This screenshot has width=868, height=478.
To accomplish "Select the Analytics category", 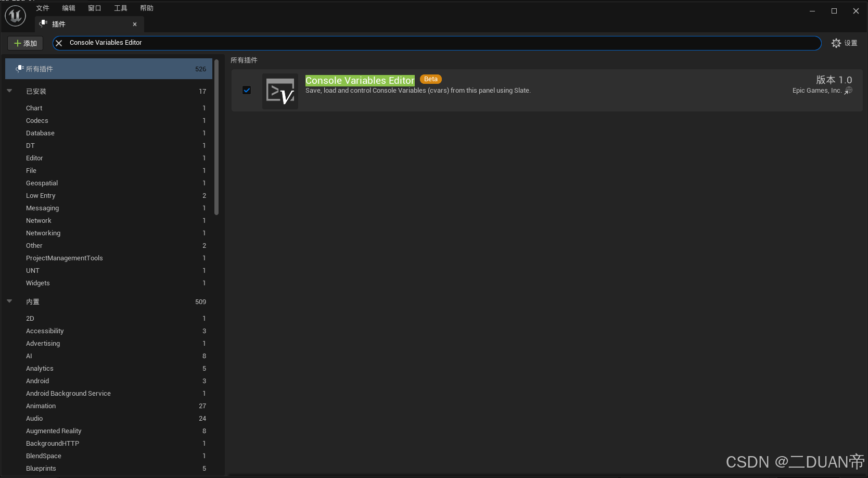I will 109,368.
